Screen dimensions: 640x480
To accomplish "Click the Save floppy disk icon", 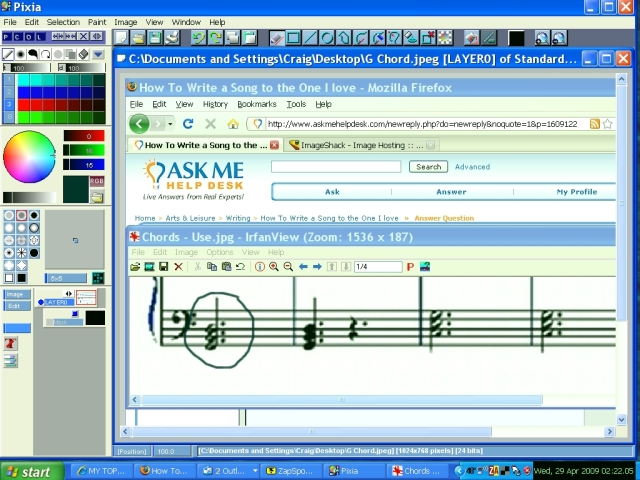I will click(155, 38).
